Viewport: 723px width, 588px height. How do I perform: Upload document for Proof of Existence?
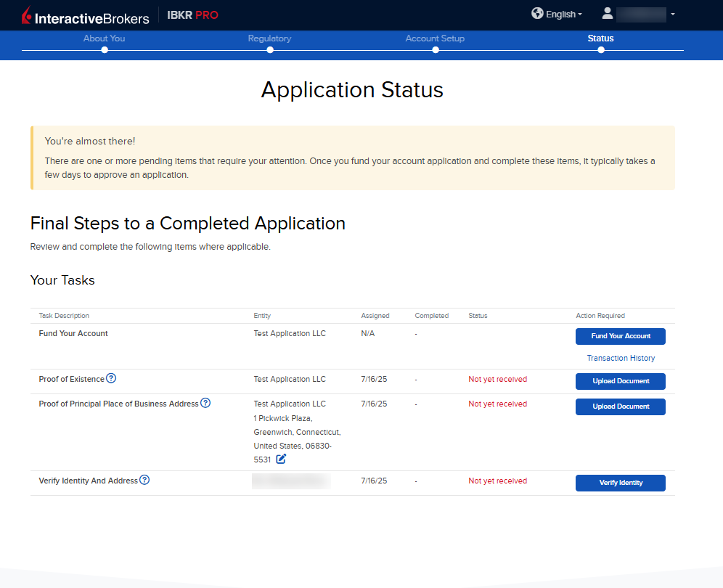620,381
